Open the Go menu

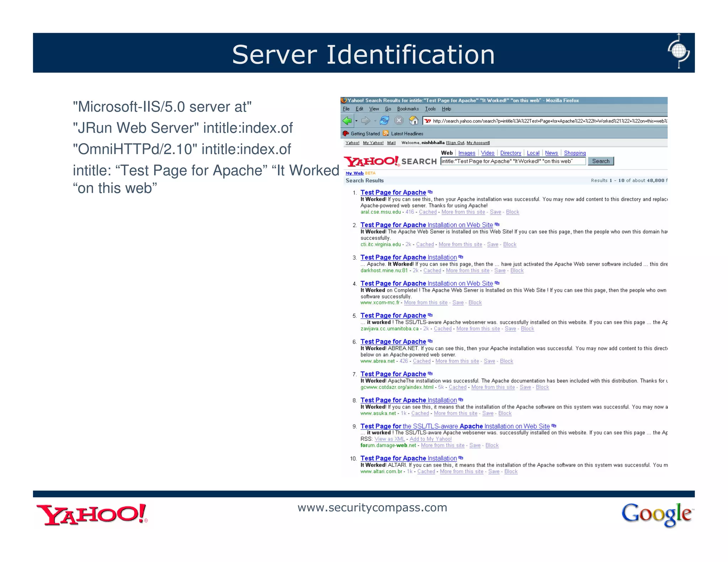pos(388,109)
